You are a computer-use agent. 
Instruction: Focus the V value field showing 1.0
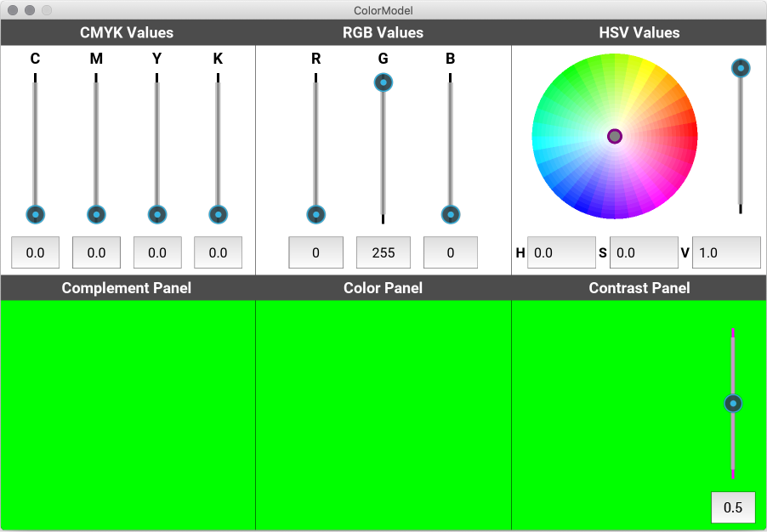(x=725, y=252)
